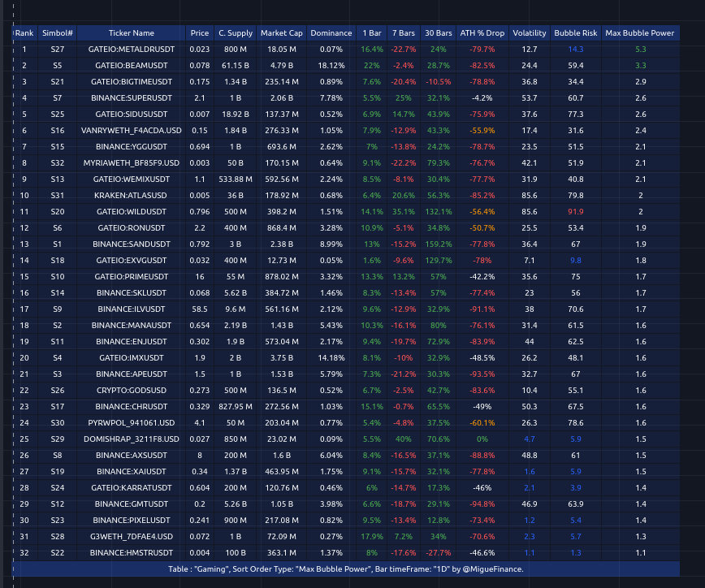Click the 132.1% 30 Bars value
Image resolution: width=705 pixels, height=588 pixels.
[439, 211]
